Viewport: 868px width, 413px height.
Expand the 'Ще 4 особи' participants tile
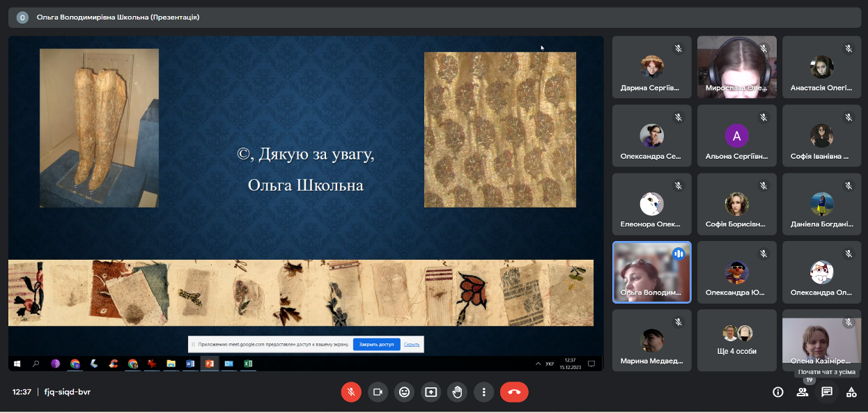(736, 340)
